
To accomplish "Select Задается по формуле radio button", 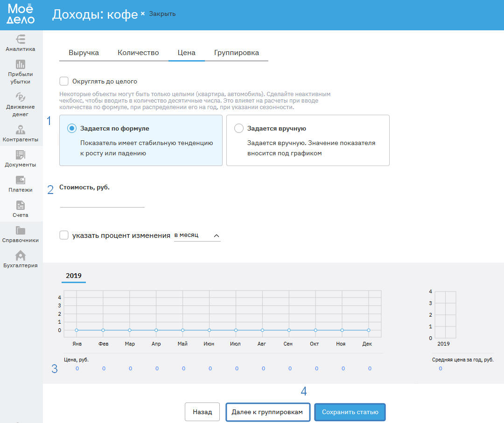I will click(72, 128).
